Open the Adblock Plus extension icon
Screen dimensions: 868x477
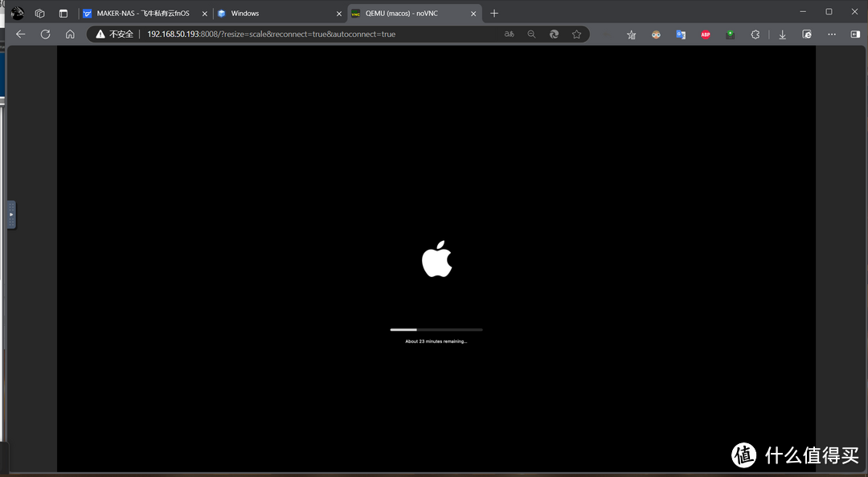pyautogui.click(x=706, y=34)
